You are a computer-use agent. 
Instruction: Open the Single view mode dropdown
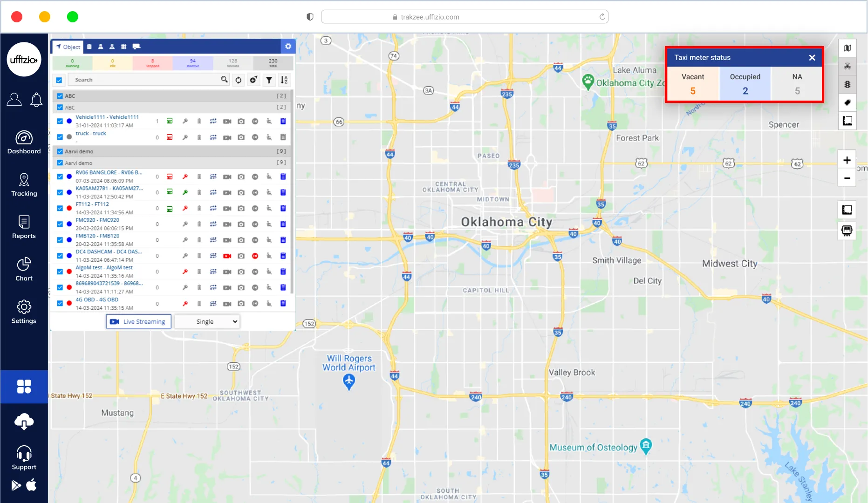pyautogui.click(x=207, y=322)
